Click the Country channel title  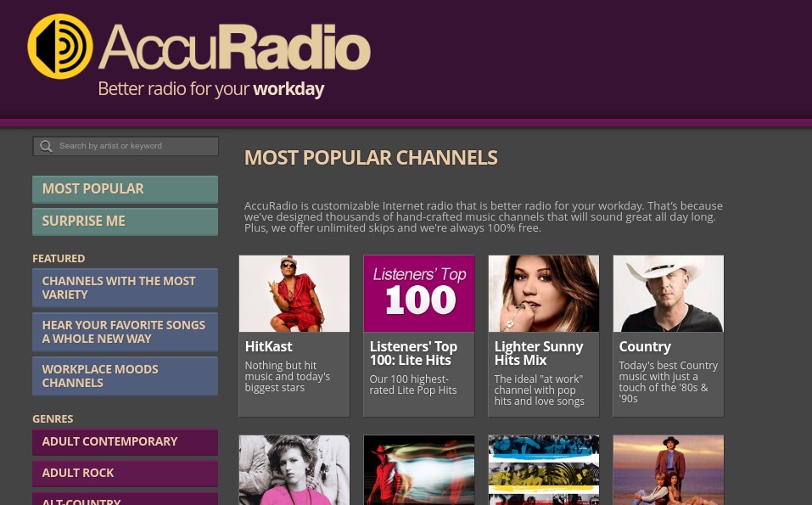pyautogui.click(x=645, y=346)
